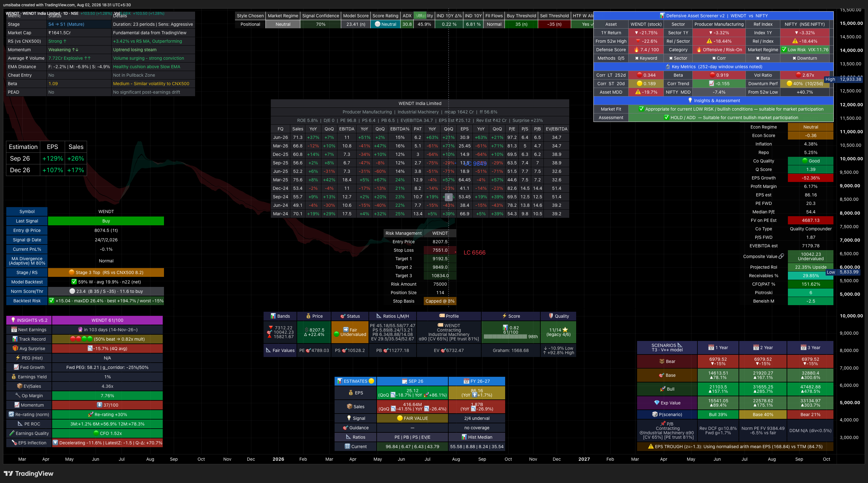Click the red FV on PE Est 4687.13 cell
This screenshot has height=483, width=868.
[811, 220]
